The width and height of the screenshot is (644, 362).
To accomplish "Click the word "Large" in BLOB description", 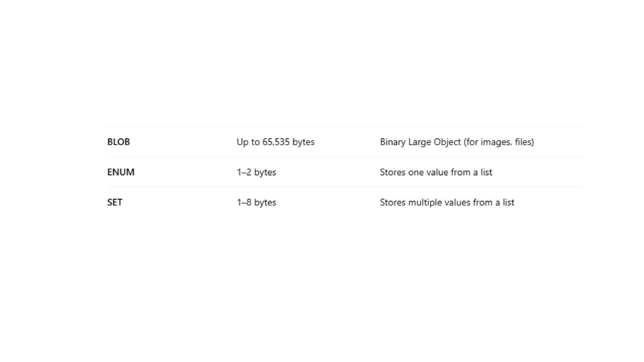I will click(x=419, y=142).
